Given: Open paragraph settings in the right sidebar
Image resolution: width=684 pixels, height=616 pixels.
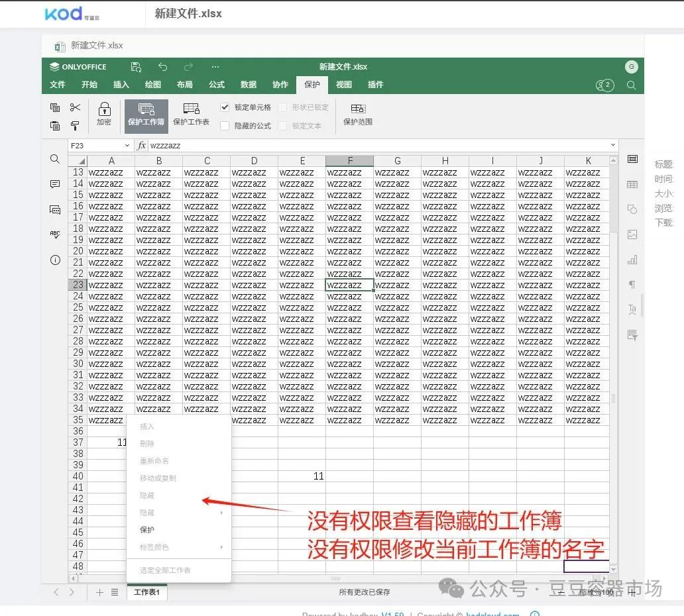Looking at the screenshot, I should point(632,285).
